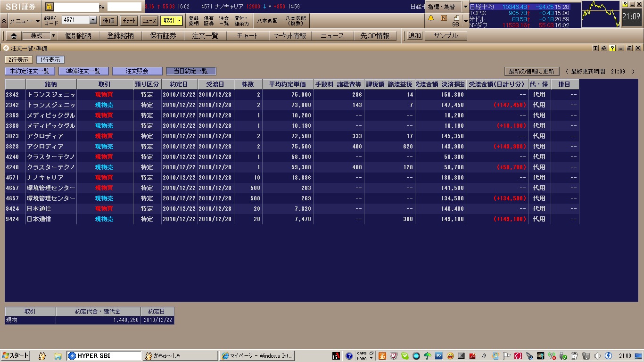Screen dimensions: 644x362
Task: Switch to 2行表示 two-row display
Action: click(18, 60)
